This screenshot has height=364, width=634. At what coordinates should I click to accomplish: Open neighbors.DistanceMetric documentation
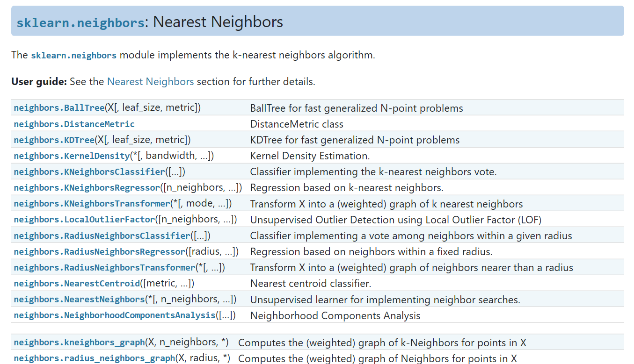tap(74, 124)
